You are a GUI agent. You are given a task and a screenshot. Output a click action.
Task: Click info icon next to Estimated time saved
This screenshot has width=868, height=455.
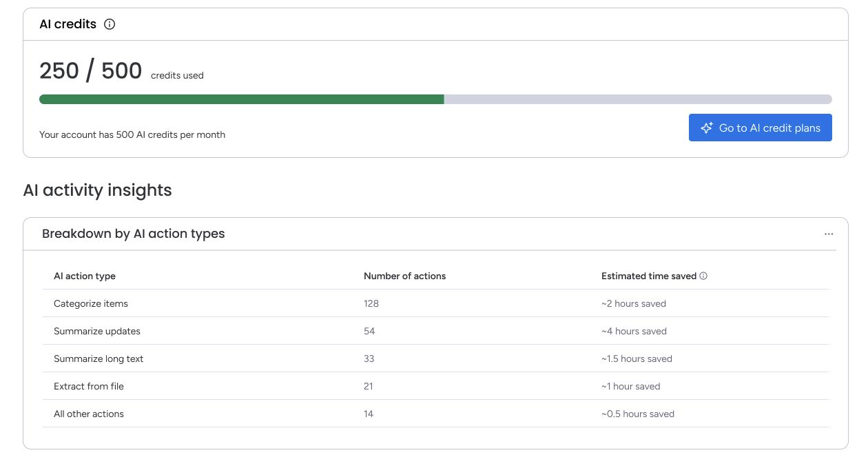703,276
